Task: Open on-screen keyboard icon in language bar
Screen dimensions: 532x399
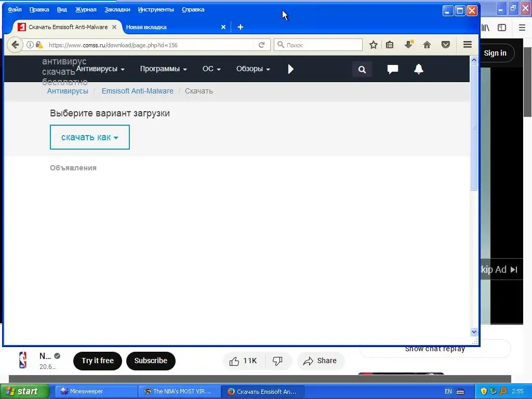Action: point(460,392)
